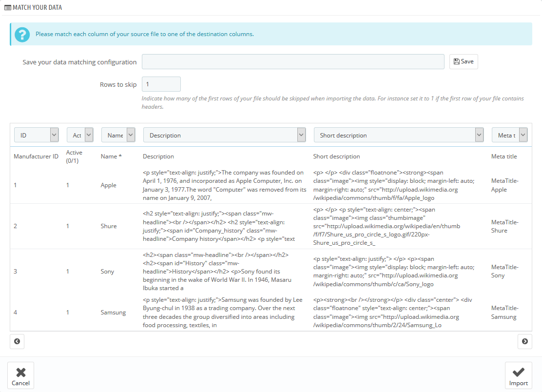Open the Name column dropdown
Image resolution: width=542 pixels, height=392 pixels.
pos(118,135)
